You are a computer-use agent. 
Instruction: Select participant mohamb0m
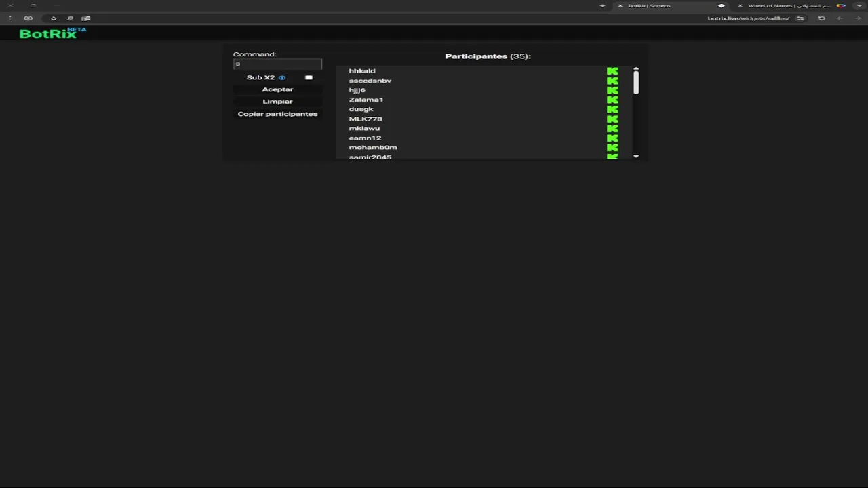[373, 147]
